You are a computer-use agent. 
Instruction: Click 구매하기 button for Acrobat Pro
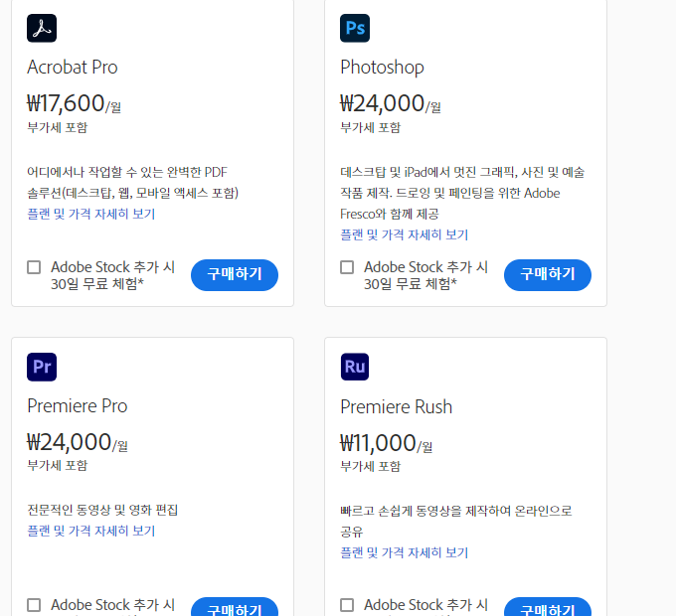tap(235, 275)
